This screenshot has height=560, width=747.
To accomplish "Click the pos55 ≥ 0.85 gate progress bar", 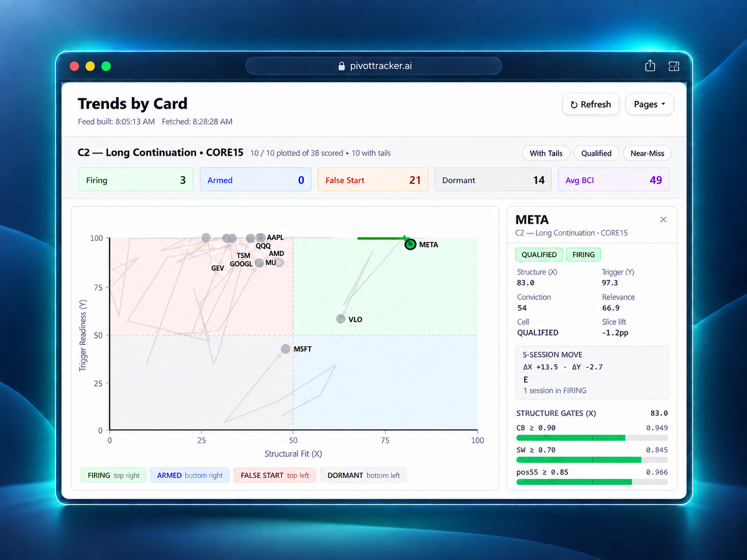I will pyautogui.click(x=592, y=482).
